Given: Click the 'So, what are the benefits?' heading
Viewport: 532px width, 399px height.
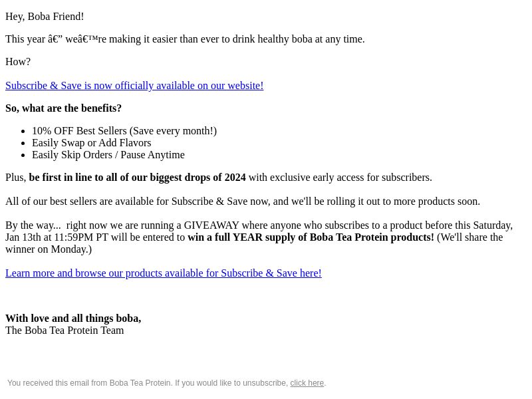Looking at the screenshot, I should [x=63, y=108].
